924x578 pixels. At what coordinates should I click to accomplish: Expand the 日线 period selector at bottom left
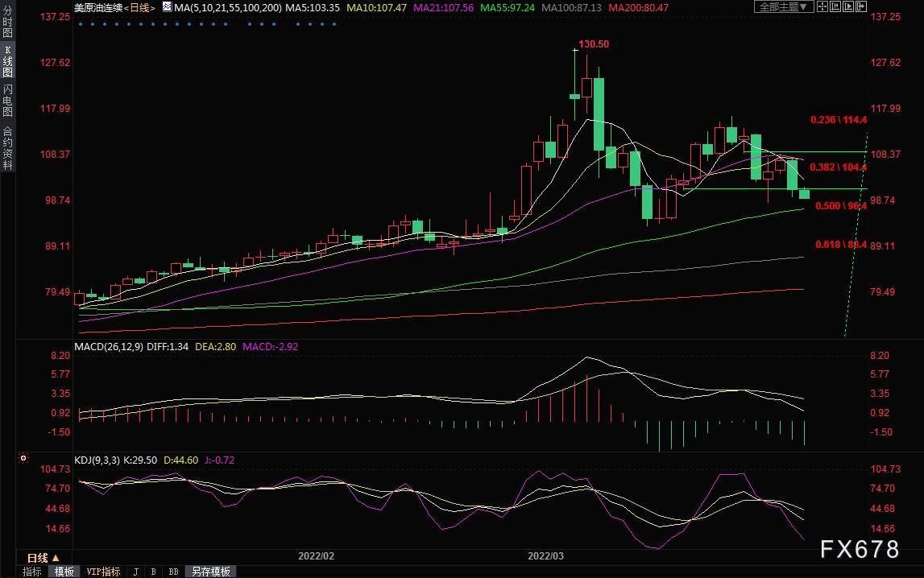pos(44,557)
